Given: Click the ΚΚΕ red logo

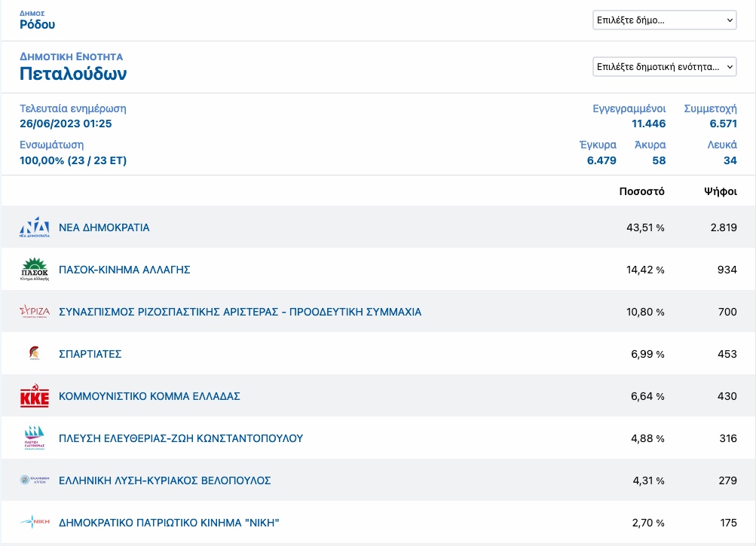Looking at the screenshot, I should pyautogui.click(x=34, y=395).
